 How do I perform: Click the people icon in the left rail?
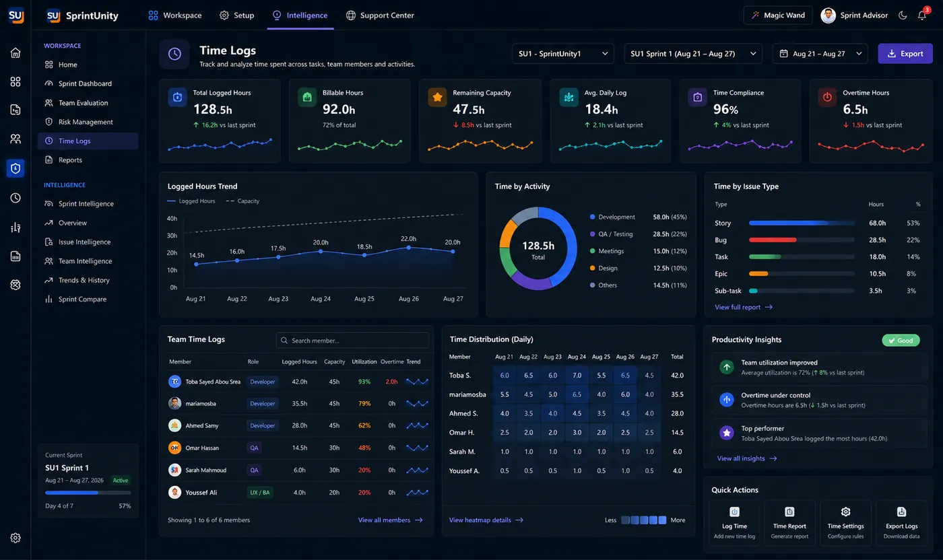(15, 139)
